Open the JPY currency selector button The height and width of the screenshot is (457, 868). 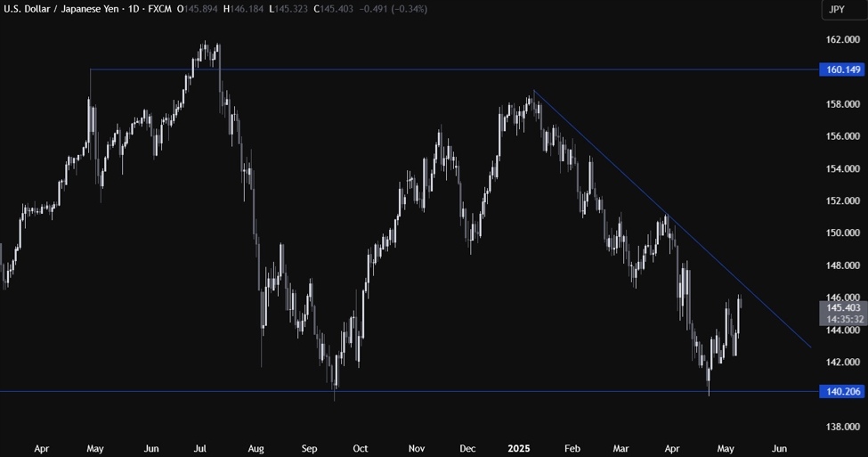(x=843, y=10)
